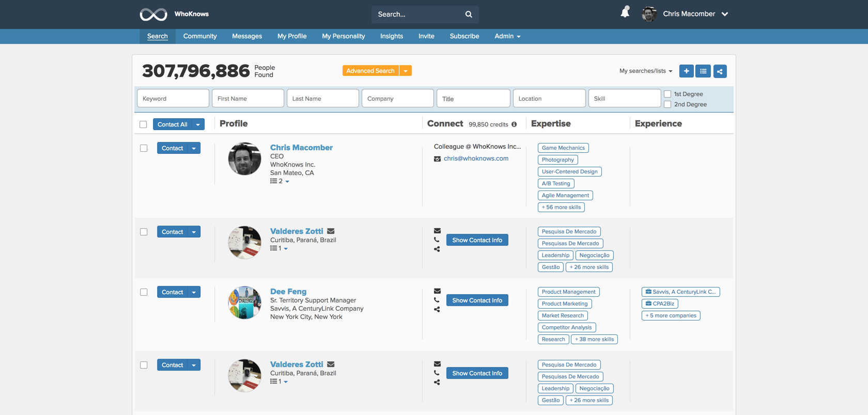Click the Keyword filter field

point(173,99)
